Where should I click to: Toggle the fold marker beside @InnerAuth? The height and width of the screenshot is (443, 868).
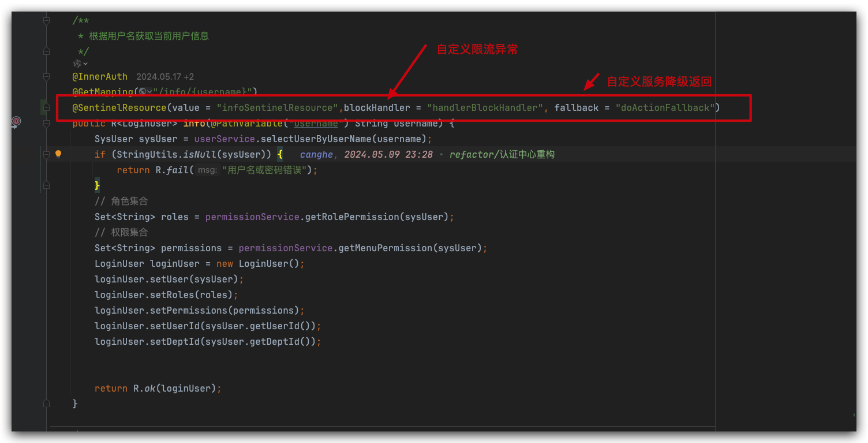tap(46, 76)
